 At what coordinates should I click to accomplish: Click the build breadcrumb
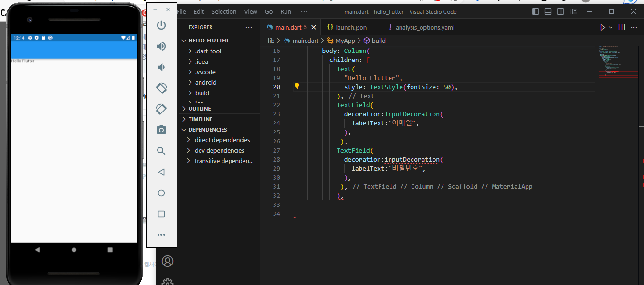pyautogui.click(x=379, y=41)
